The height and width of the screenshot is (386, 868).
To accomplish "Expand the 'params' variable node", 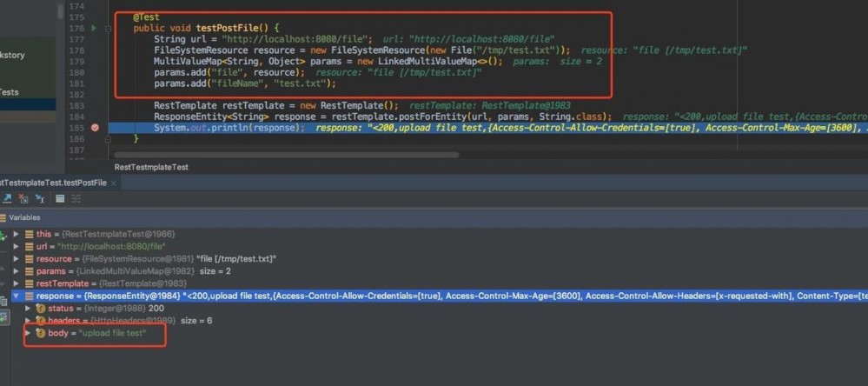I will [x=16, y=271].
